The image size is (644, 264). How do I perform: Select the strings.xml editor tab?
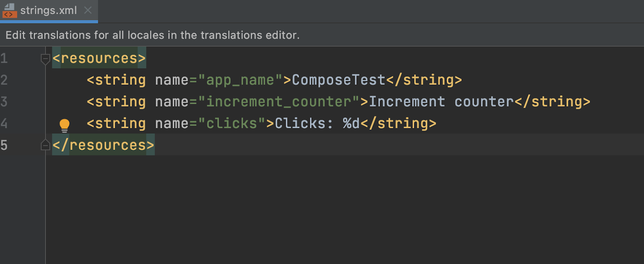coord(49,11)
